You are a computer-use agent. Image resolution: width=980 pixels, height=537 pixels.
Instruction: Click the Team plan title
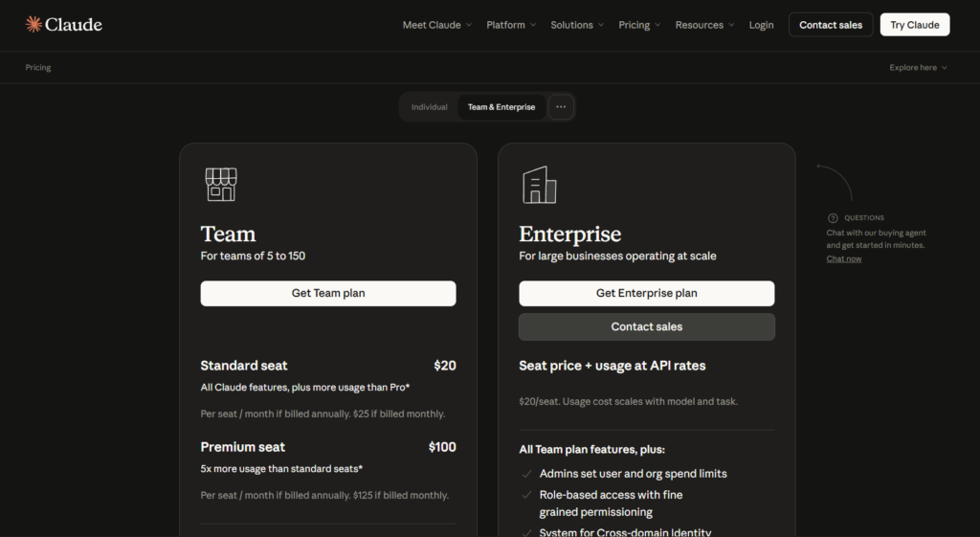(x=228, y=234)
